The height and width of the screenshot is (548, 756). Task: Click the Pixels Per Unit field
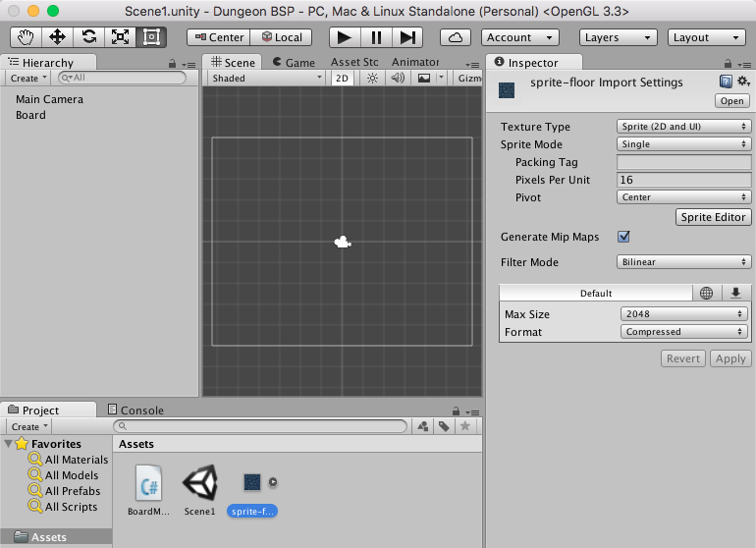[683, 180]
